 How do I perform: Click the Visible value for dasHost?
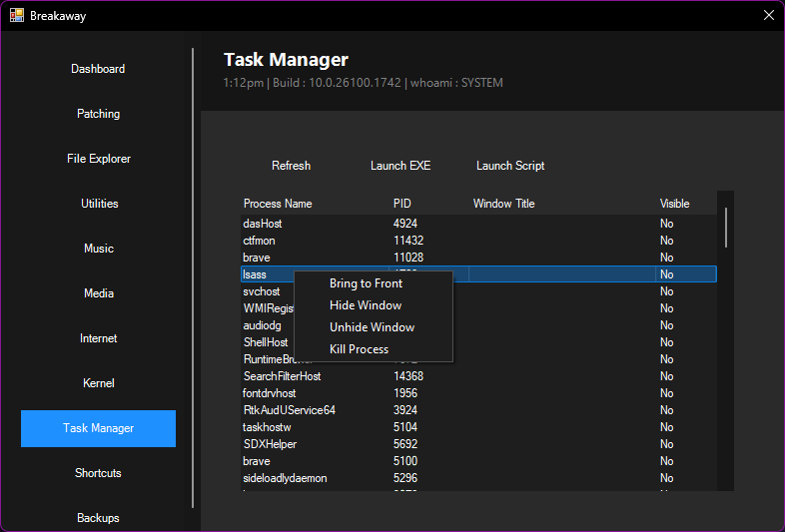[666, 224]
